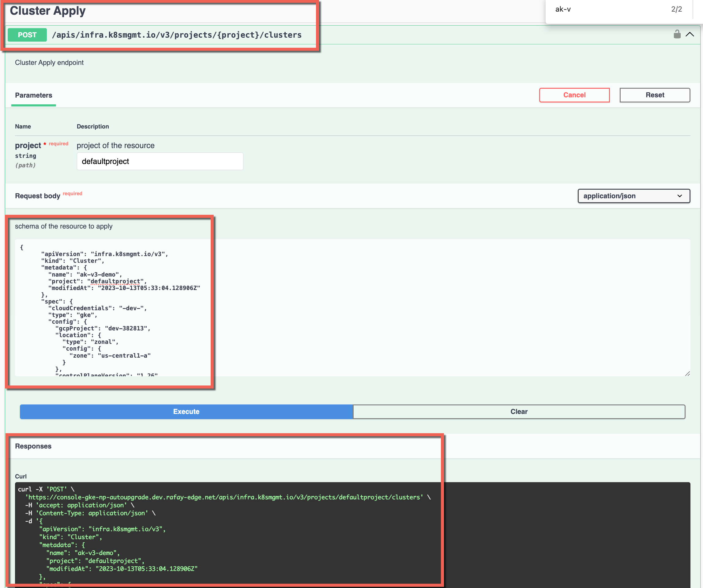Screen dimensions: 703x588
Task: Click the 'Name' column header
Action: click(x=23, y=126)
